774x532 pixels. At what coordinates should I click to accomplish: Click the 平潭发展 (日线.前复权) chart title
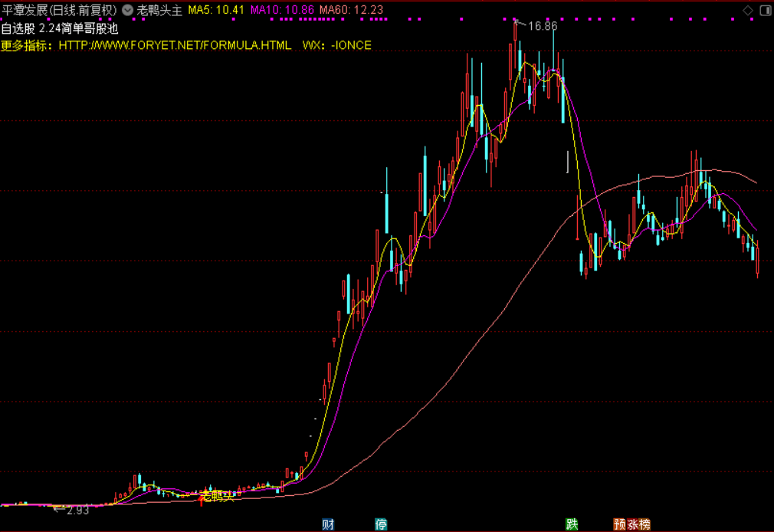click(59, 11)
